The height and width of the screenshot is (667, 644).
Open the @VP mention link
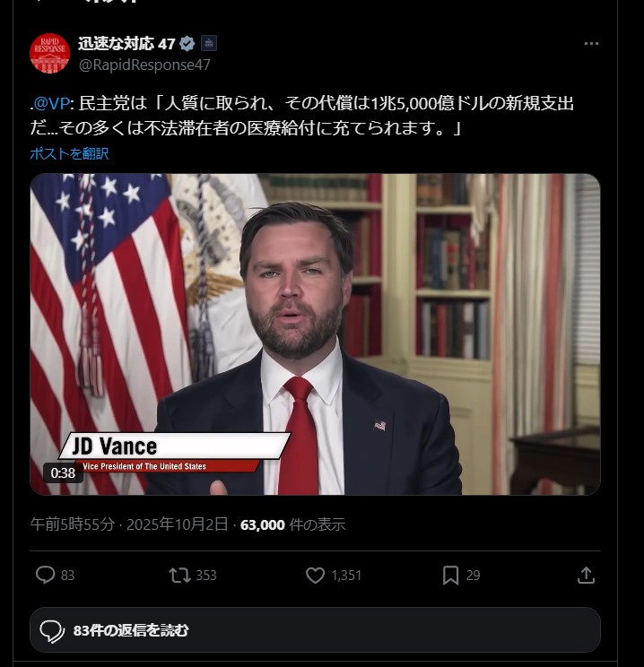pyautogui.click(x=51, y=103)
